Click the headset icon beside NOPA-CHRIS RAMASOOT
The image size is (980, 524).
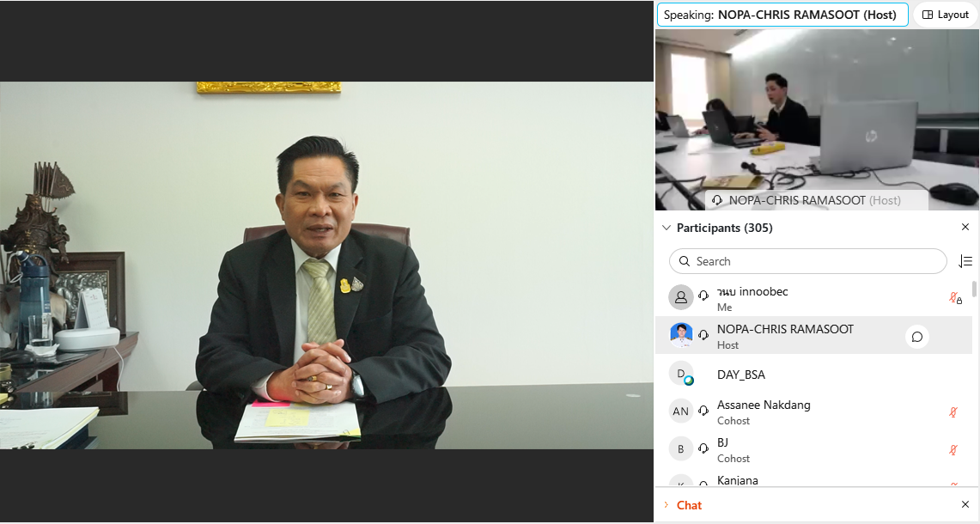point(703,334)
